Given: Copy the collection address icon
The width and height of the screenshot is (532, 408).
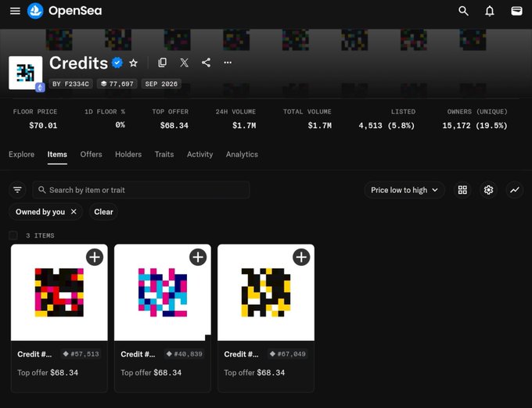Looking at the screenshot, I should click(162, 63).
